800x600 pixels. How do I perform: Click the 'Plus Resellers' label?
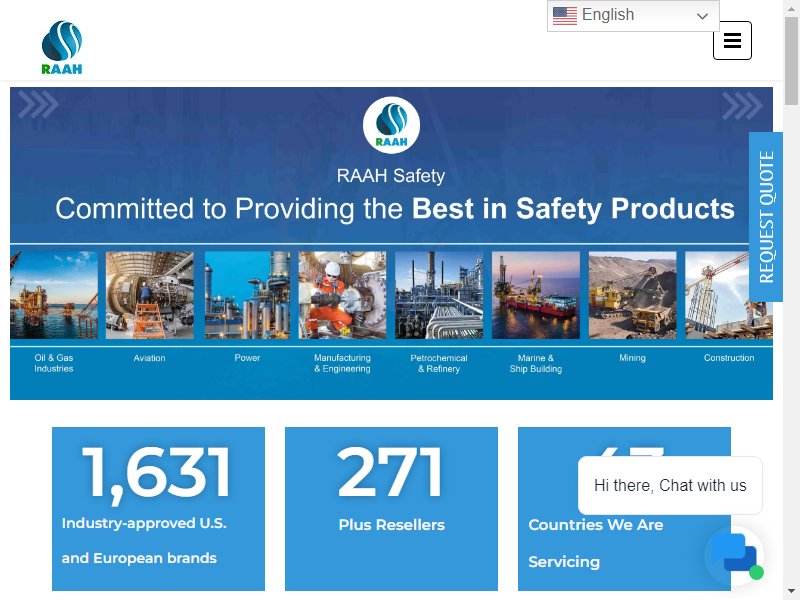tap(391, 525)
